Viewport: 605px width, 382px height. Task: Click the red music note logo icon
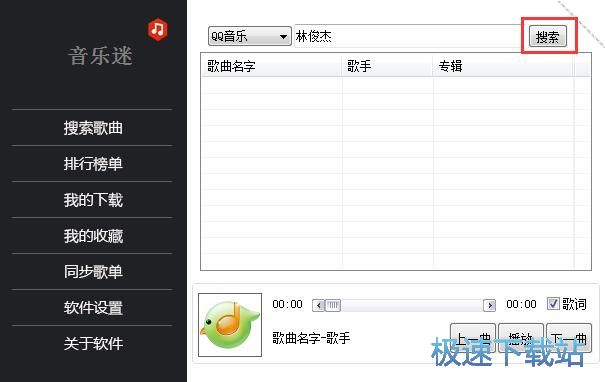tap(157, 29)
